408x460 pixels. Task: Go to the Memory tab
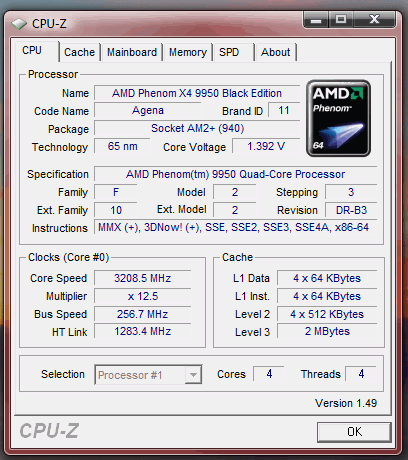tap(188, 52)
